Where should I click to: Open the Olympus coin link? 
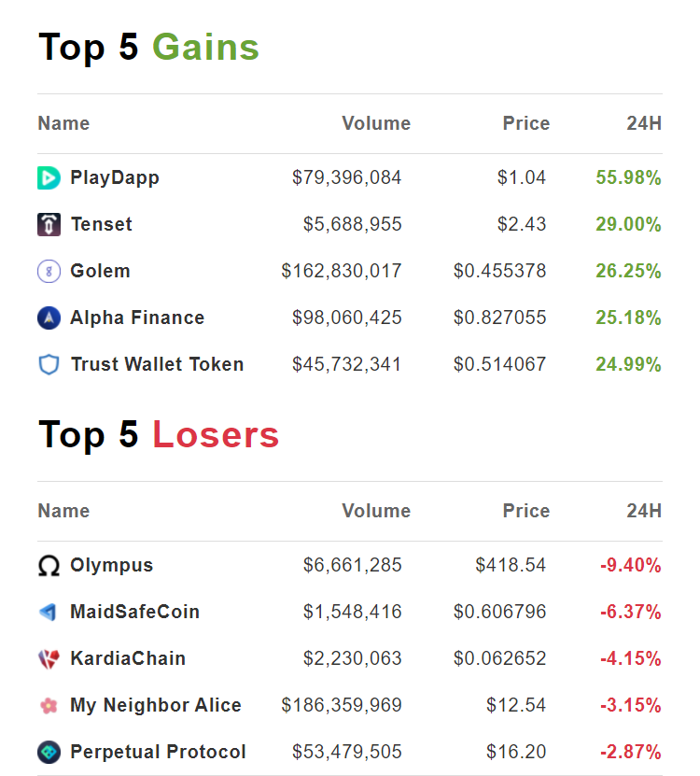pyautogui.click(x=111, y=565)
